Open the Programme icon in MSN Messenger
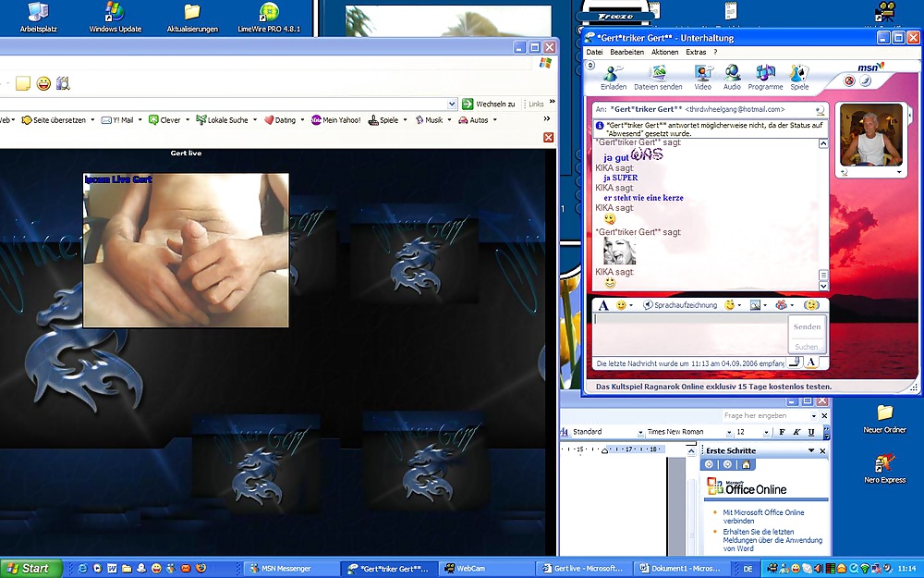Image resolution: width=924 pixels, height=578 pixels. point(766,76)
